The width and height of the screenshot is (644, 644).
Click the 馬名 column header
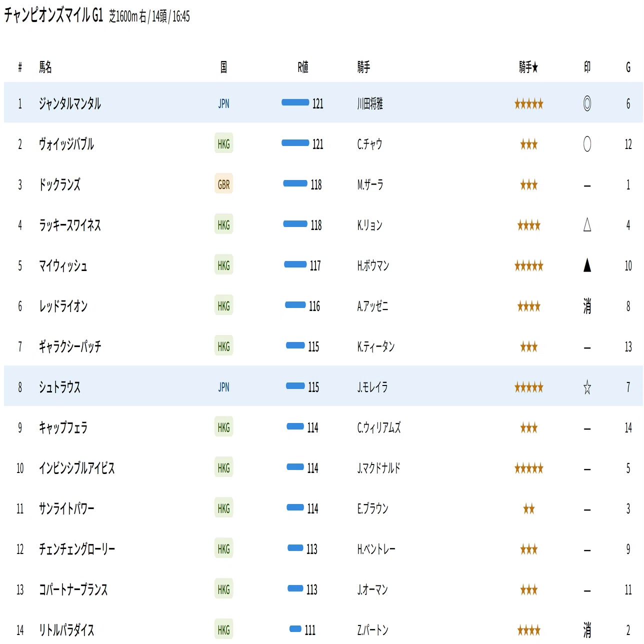pyautogui.click(x=45, y=67)
